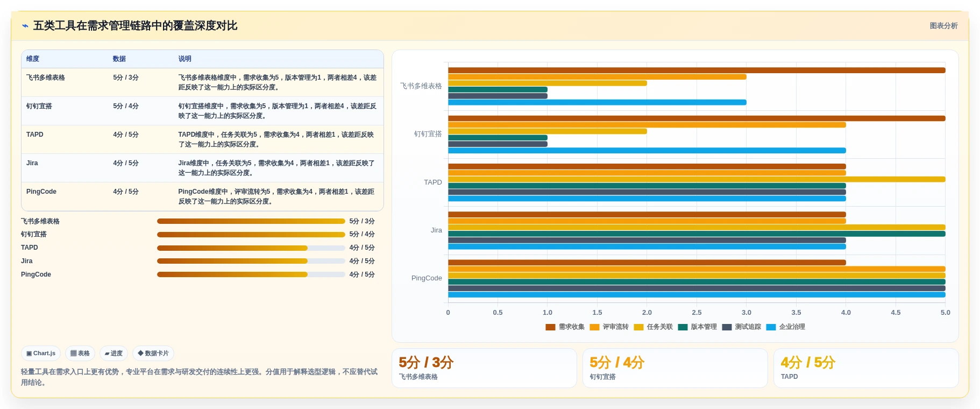This screenshot has width=980, height=409.
Task: Click the 2.5 tick on the x-axis
Action: (697, 313)
